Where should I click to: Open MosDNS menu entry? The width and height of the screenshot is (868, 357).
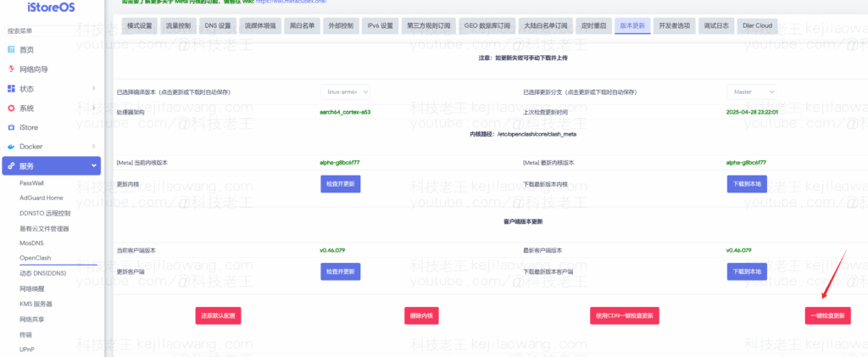[x=31, y=243]
